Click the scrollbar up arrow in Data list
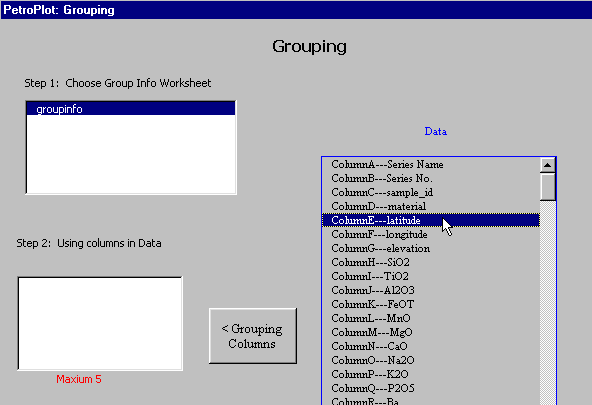 [547, 165]
